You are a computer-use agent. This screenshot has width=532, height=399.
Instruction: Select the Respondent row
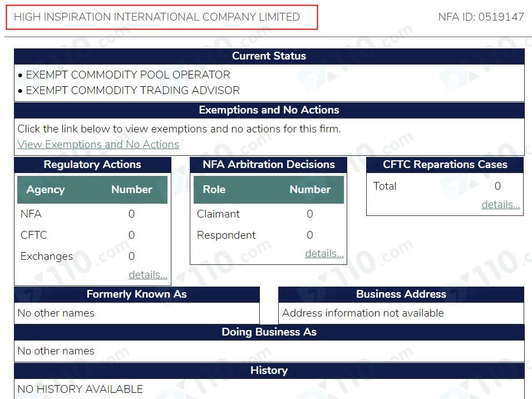click(269, 235)
